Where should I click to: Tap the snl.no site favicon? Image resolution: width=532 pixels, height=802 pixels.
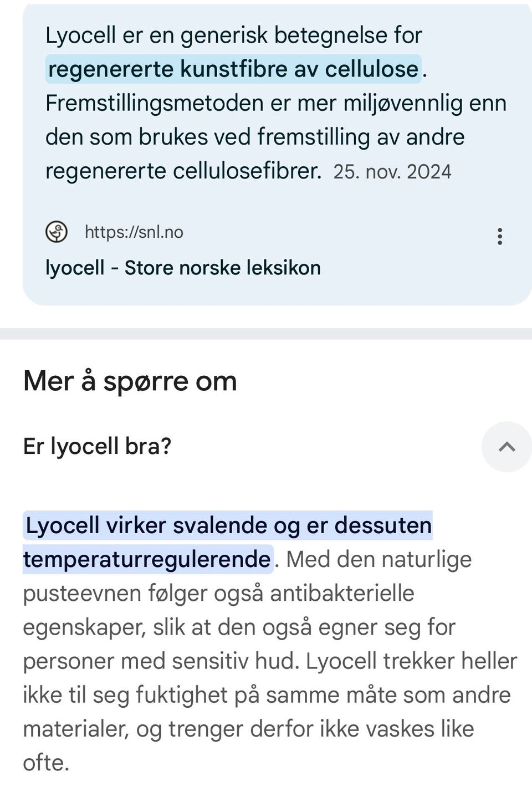click(x=56, y=232)
